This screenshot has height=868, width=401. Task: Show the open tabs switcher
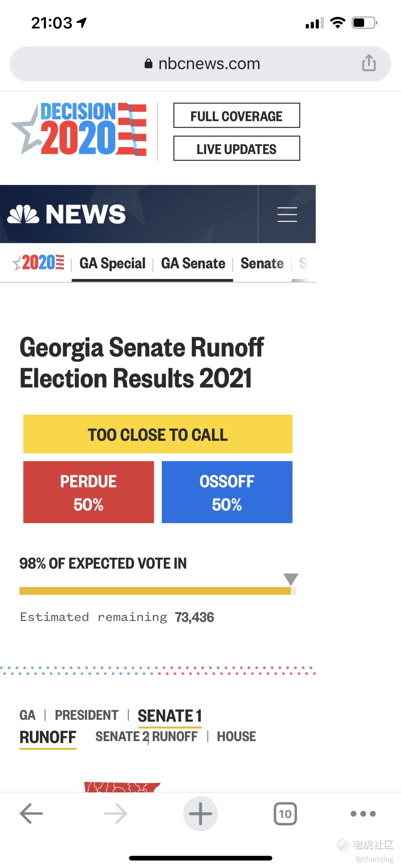tap(285, 813)
